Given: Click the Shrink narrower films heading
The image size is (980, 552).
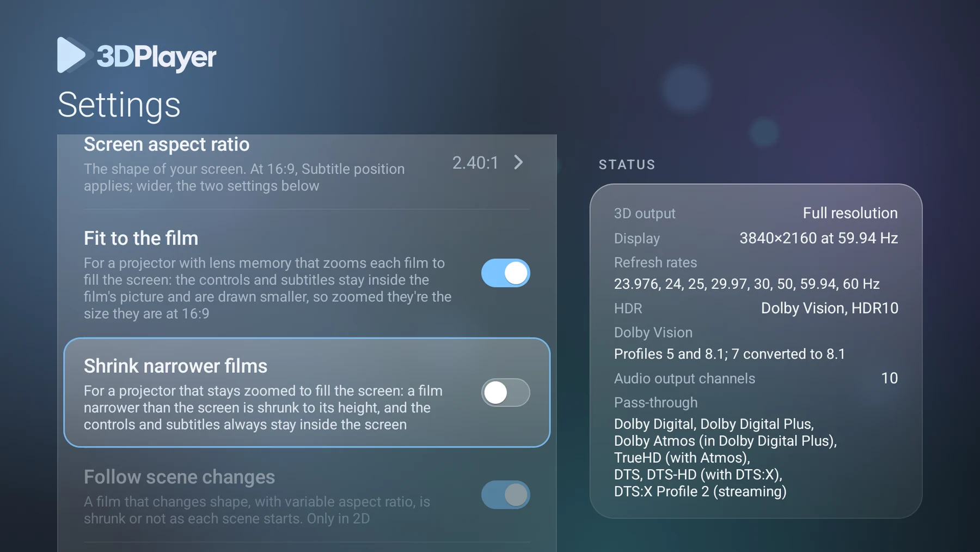Looking at the screenshot, I should coord(175,366).
